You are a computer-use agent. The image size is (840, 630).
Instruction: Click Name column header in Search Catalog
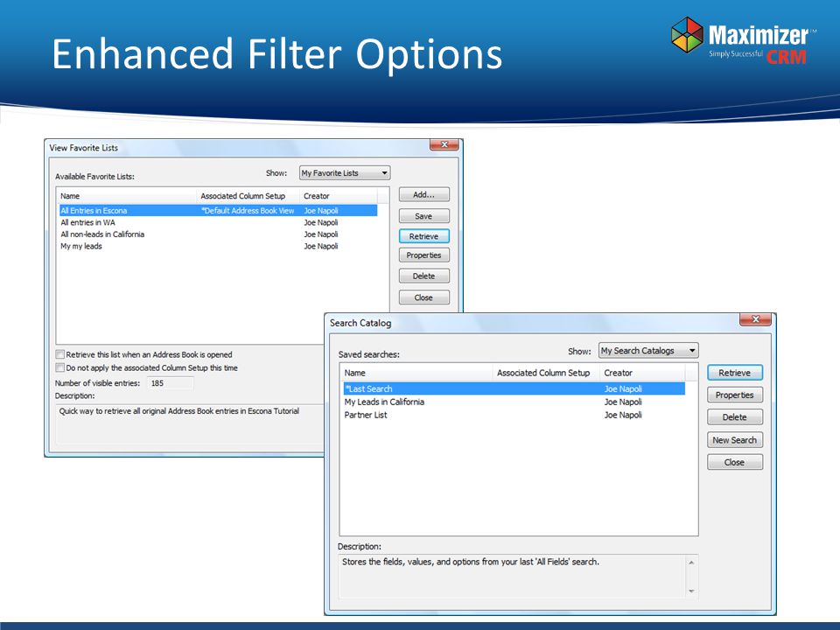pos(416,373)
